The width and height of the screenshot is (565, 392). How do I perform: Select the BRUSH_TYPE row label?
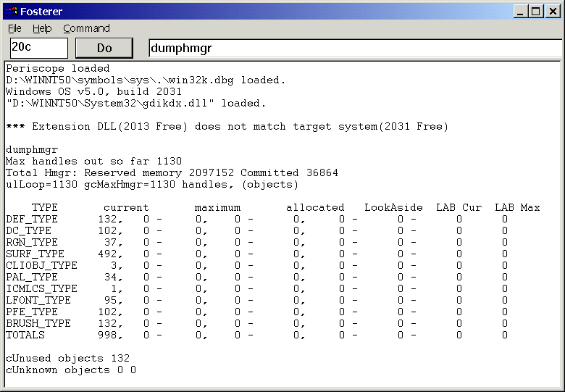[x=38, y=324]
